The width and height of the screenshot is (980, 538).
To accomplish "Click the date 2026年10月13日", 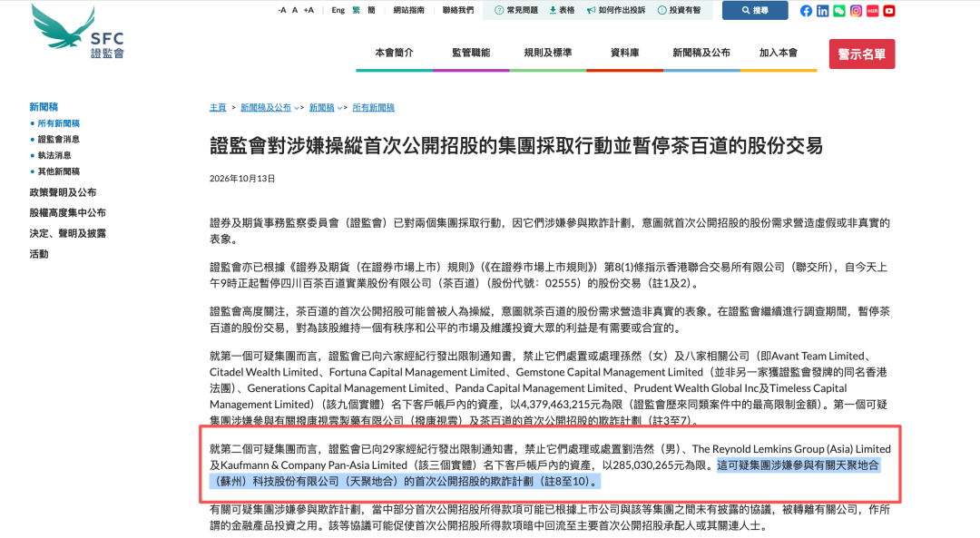I will point(242,179).
